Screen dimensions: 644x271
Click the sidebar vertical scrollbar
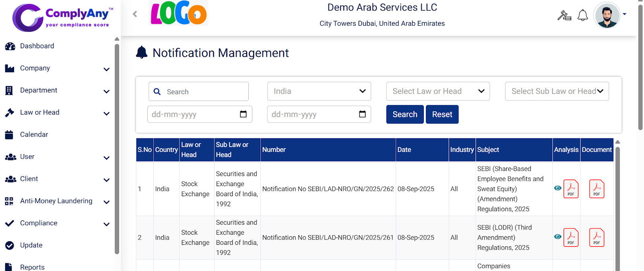(x=117, y=149)
